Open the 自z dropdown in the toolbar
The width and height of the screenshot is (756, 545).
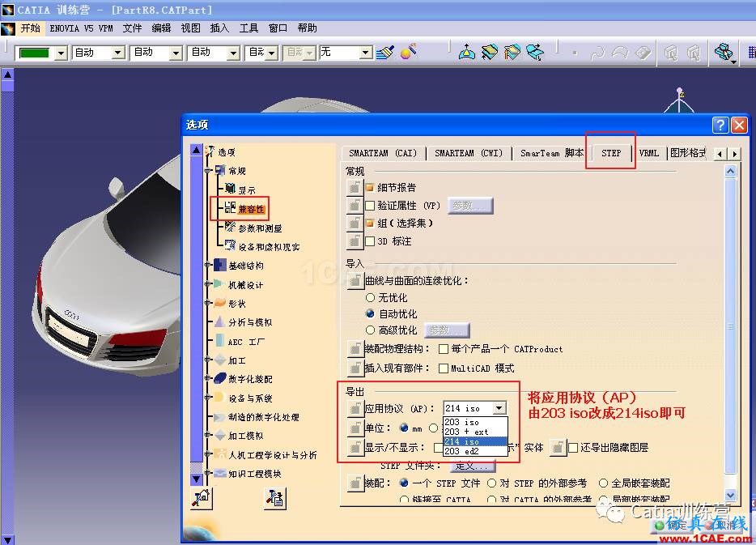(273, 53)
